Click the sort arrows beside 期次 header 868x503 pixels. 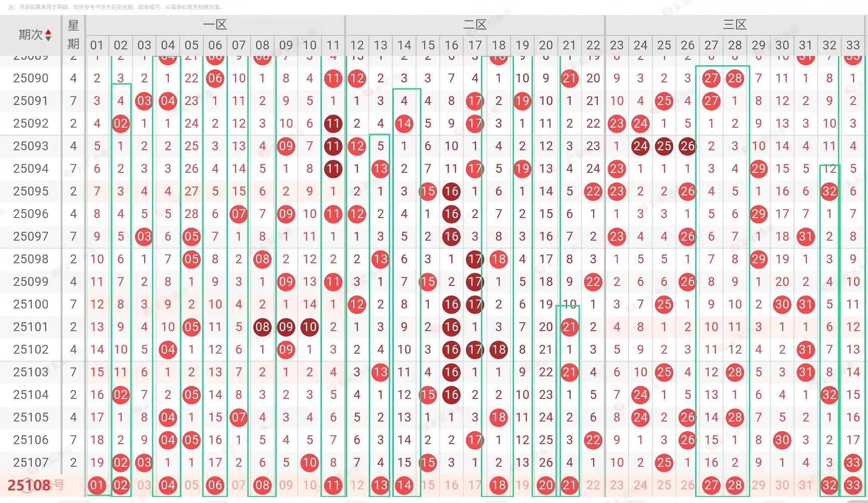[x=48, y=35]
